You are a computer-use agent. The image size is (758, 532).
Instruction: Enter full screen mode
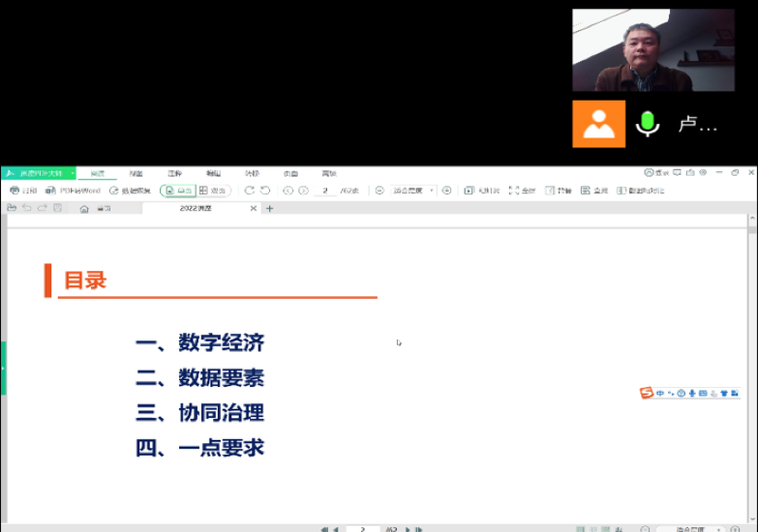point(522,191)
